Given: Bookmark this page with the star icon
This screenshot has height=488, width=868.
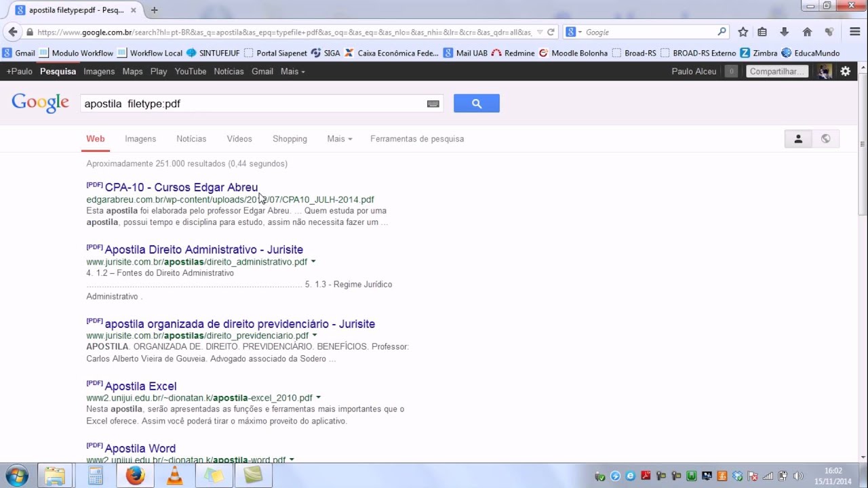Looking at the screenshot, I should coord(743,32).
